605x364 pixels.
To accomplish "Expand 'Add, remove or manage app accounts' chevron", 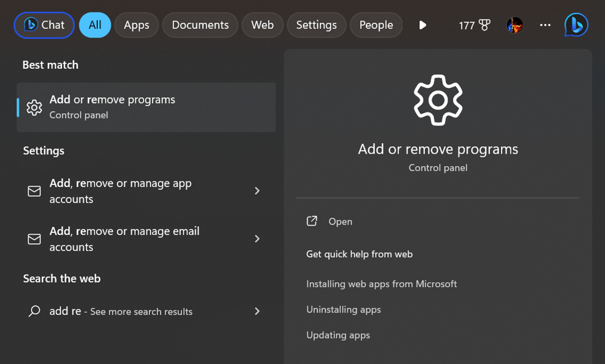I will 257,191.
